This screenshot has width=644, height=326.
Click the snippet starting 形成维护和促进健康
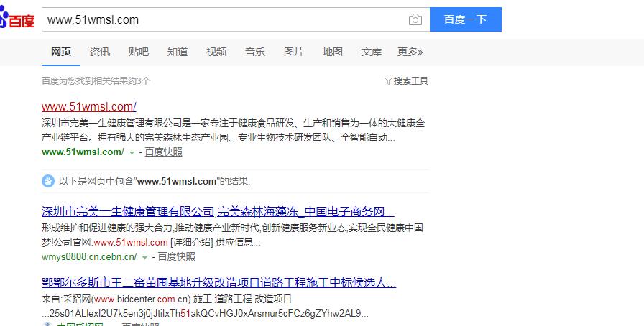coord(232,235)
